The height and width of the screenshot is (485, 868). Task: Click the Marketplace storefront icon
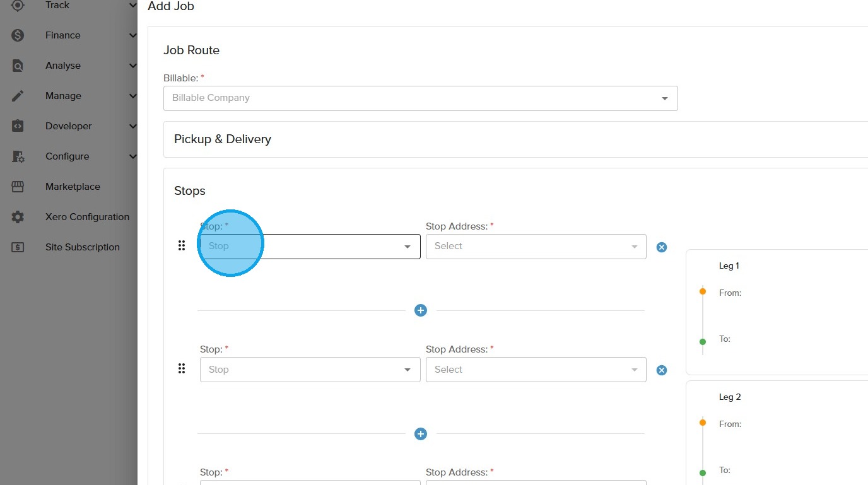coord(18,187)
